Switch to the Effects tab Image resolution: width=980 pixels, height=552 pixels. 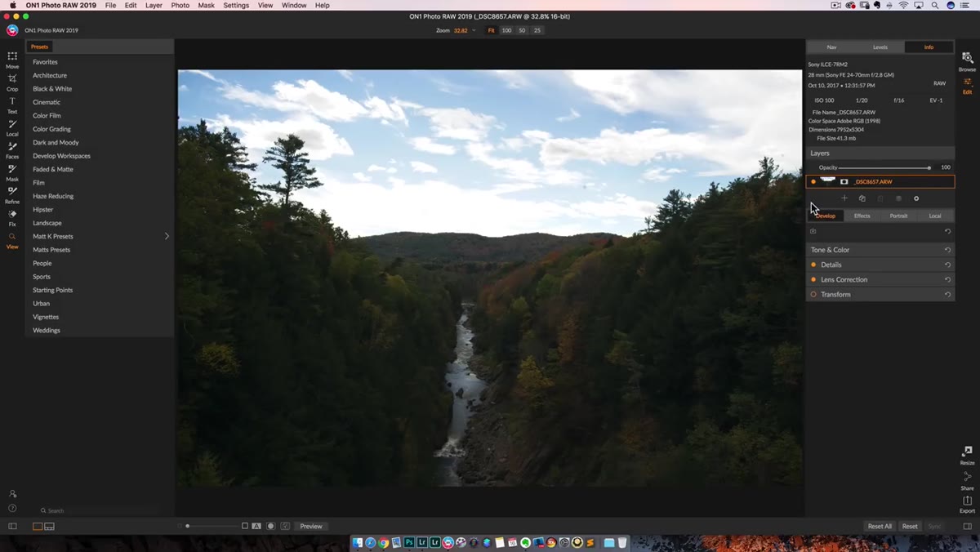pos(862,216)
